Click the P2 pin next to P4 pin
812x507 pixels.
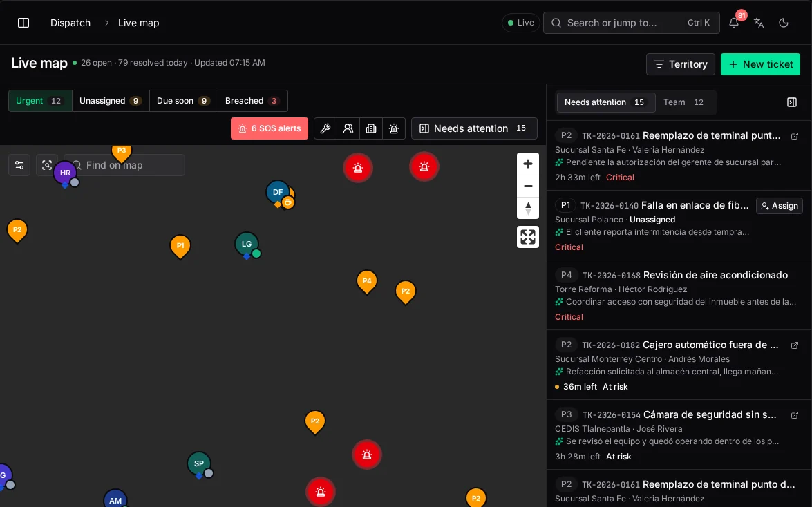(406, 292)
